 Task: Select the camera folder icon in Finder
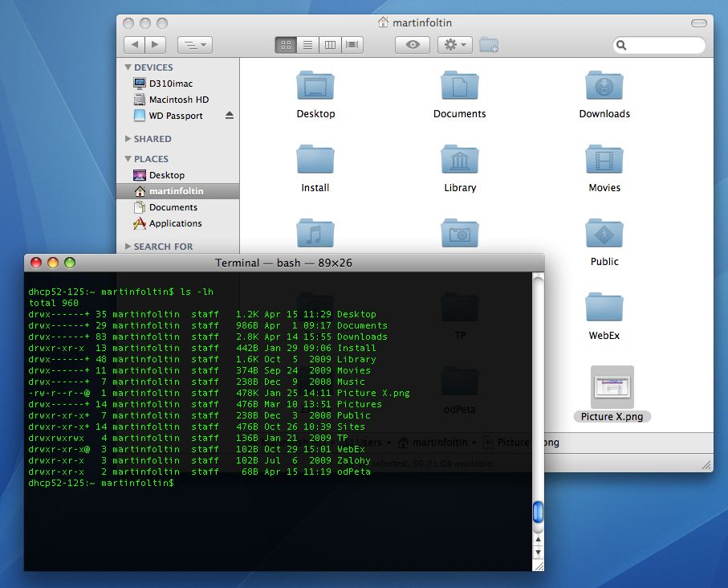pyautogui.click(x=460, y=233)
